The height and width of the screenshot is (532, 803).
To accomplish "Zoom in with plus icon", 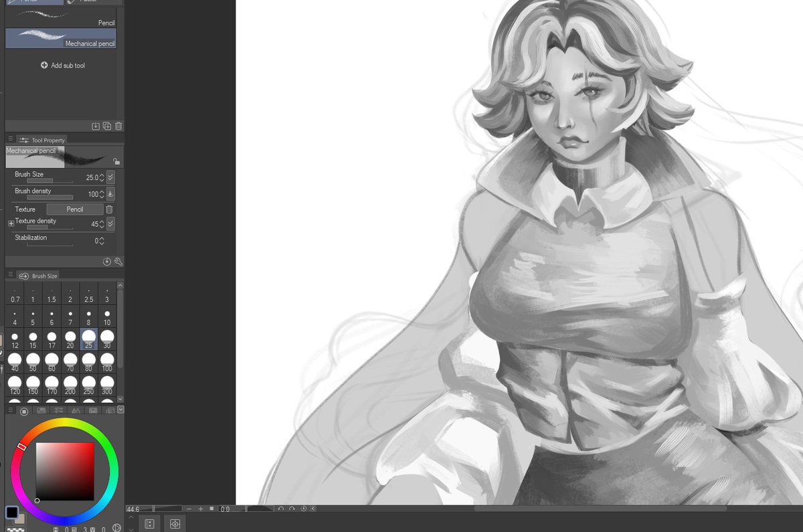I will pyautogui.click(x=201, y=509).
